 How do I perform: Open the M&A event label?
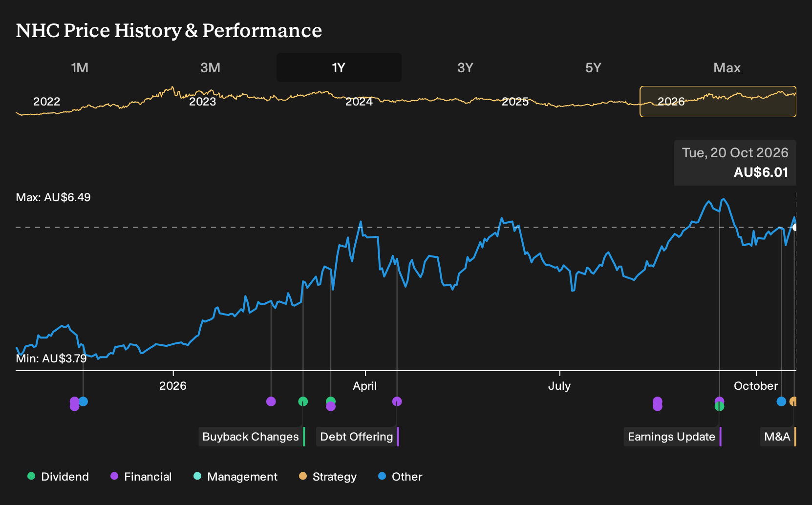[778, 437]
